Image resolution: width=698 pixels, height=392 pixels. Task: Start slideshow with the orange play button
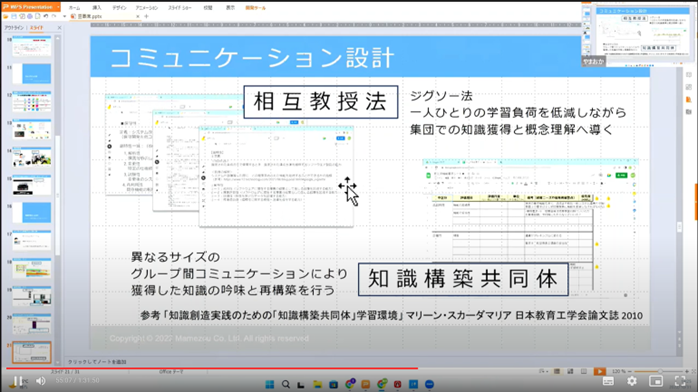599,372
